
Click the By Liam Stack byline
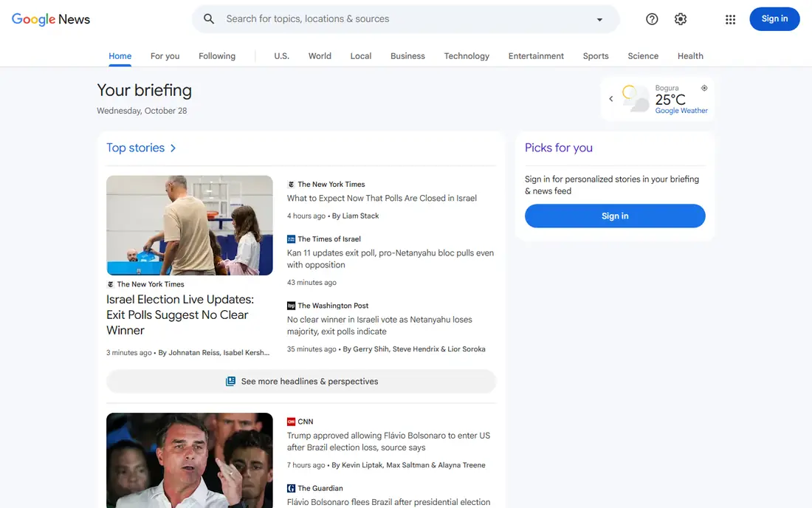point(355,216)
